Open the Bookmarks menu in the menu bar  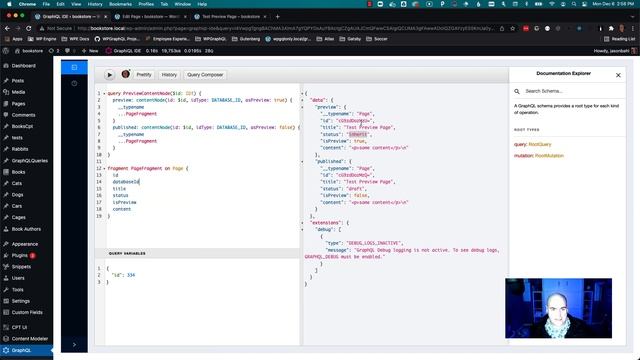tap(120, 4)
